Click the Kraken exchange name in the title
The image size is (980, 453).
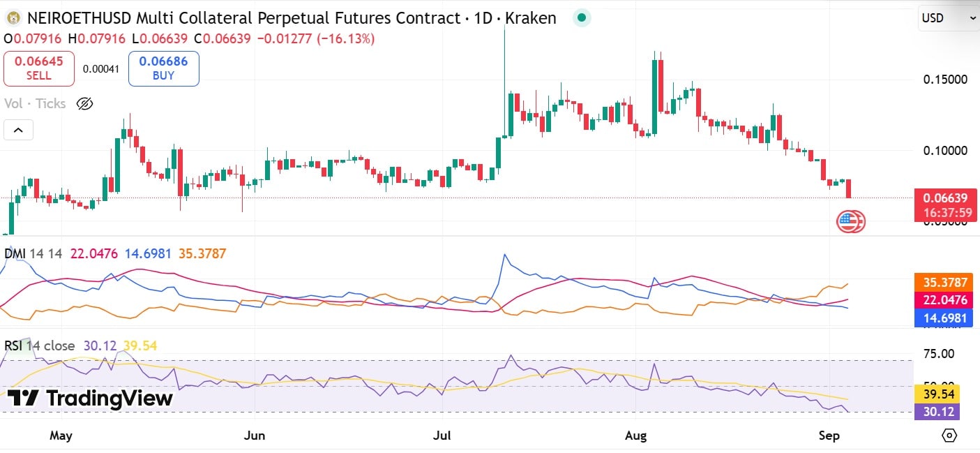click(x=533, y=17)
